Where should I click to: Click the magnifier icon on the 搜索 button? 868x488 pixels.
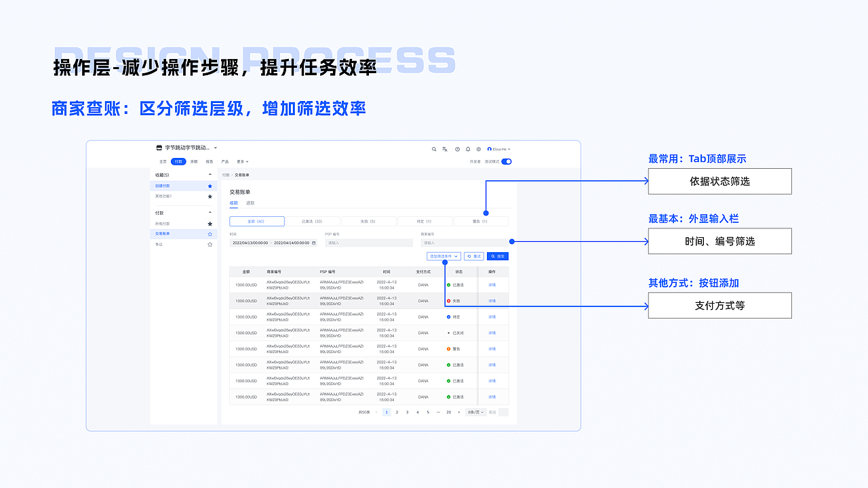pyautogui.click(x=492, y=256)
